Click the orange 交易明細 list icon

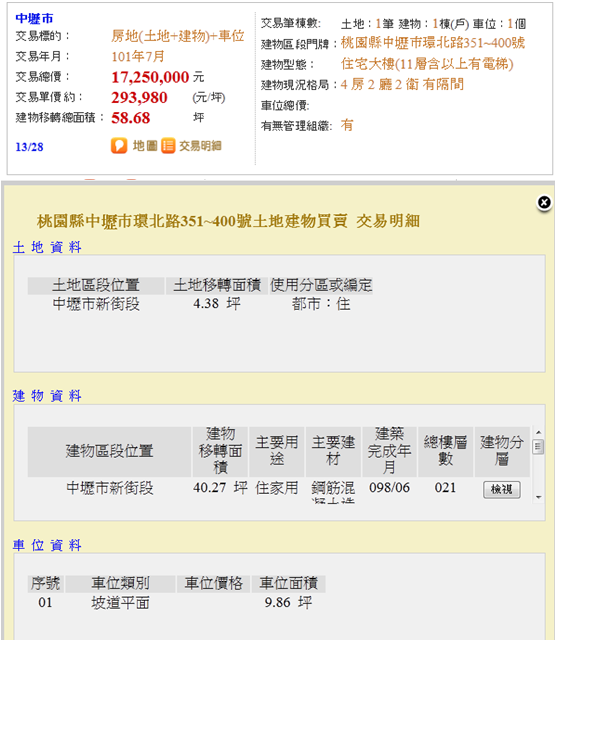point(168,146)
